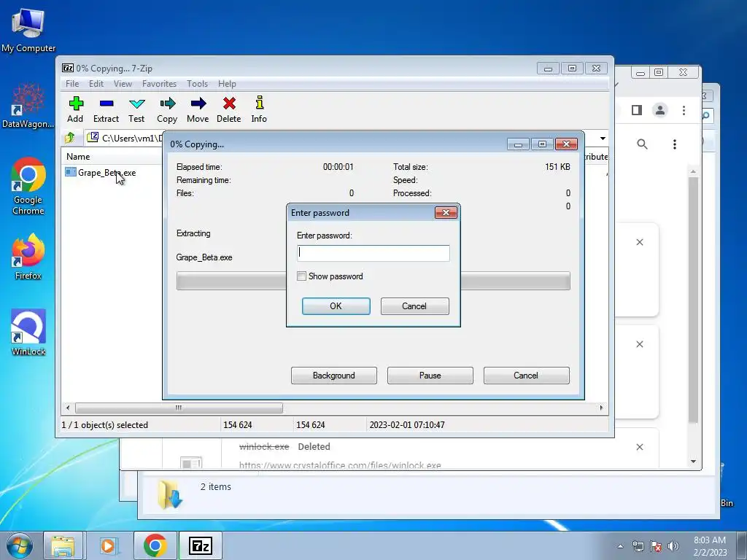The width and height of the screenshot is (747, 560).
Task: Click the Pause button
Action: (x=430, y=376)
